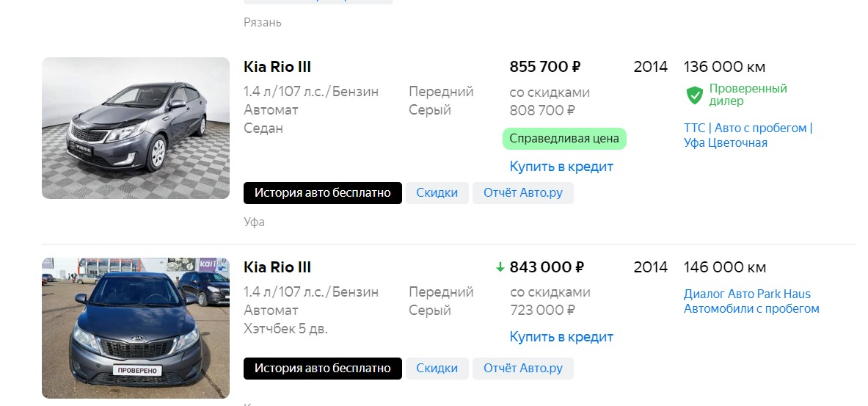Viewport: 868px width, 406px height.
Task: Open Скидки for the hatchback listing
Action: click(x=437, y=369)
